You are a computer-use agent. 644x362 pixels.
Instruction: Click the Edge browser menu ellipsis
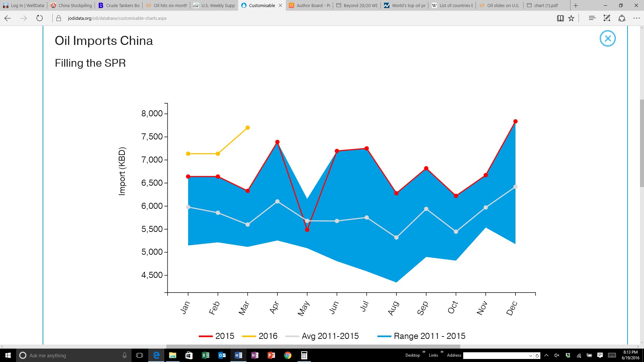636,18
